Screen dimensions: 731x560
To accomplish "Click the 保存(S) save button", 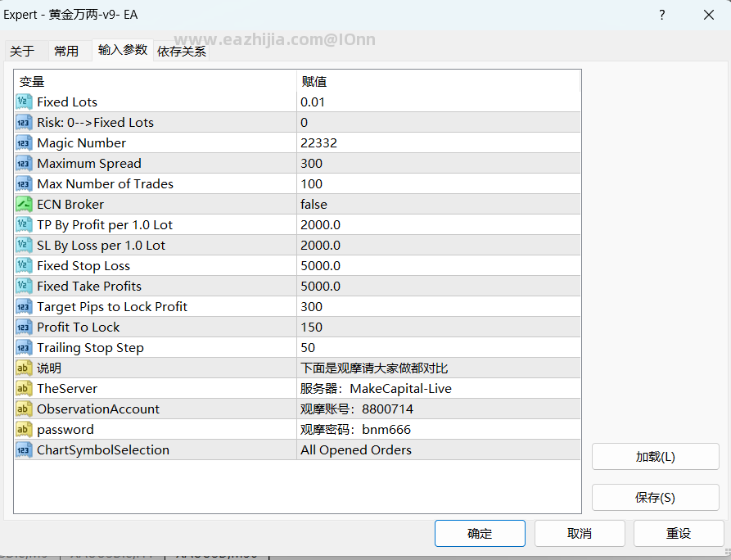I will [656, 498].
